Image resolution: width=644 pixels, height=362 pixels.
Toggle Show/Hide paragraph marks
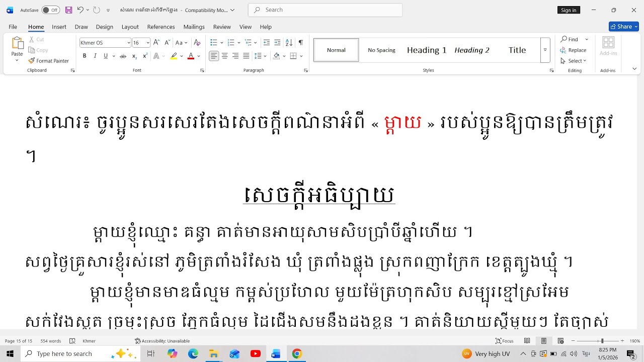[x=300, y=43]
